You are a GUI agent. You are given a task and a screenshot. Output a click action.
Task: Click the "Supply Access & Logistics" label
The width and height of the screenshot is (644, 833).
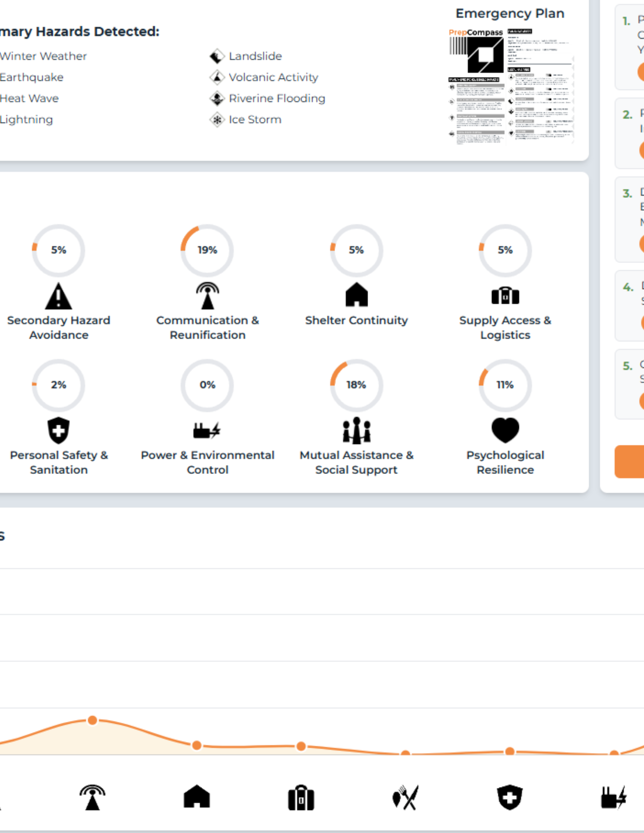pos(505,328)
